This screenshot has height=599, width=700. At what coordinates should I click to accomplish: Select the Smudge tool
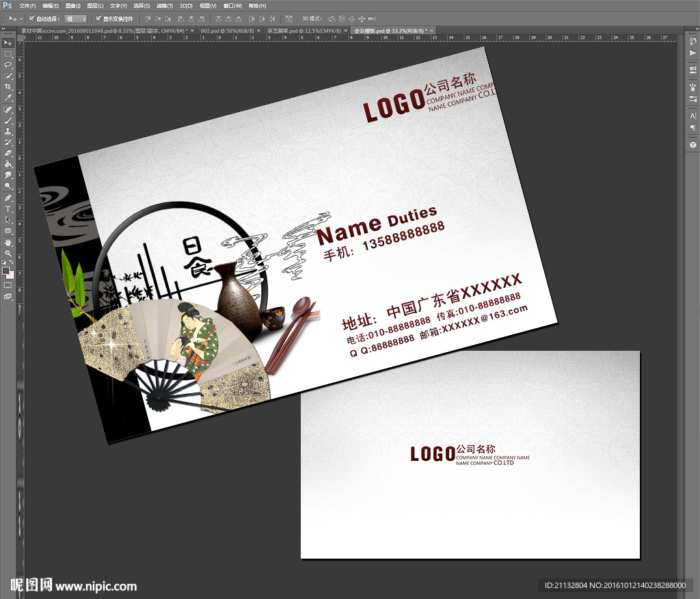(x=8, y=175)
